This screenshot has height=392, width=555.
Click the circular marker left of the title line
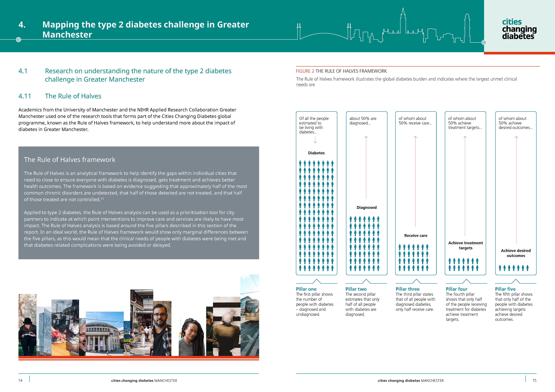[19, 40]
